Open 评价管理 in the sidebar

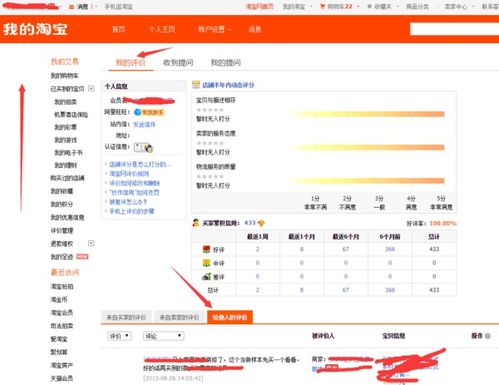tap(62, 230)
